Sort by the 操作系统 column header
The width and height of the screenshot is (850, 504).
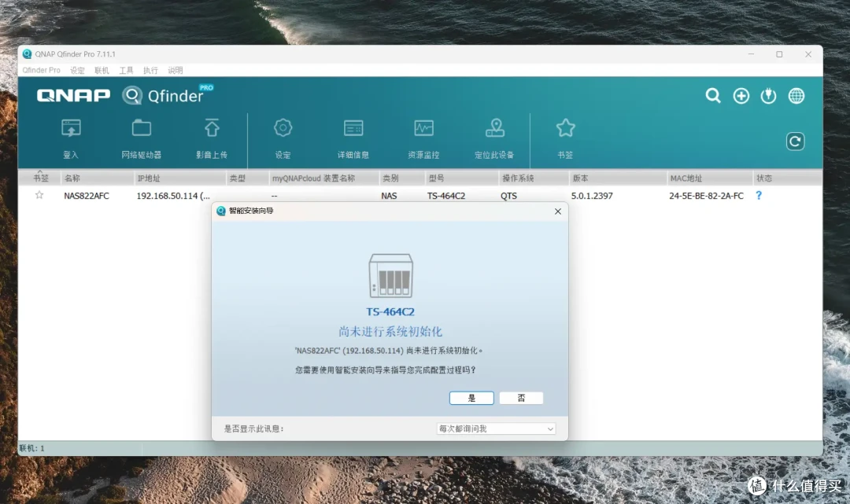click(x=534, y=178)
